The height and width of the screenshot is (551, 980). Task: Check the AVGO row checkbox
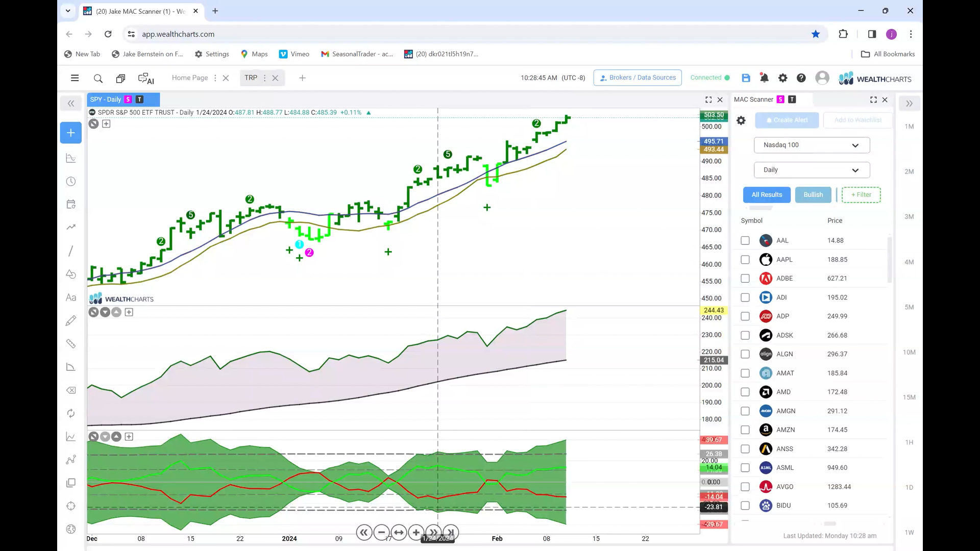[x=745, y=487]
